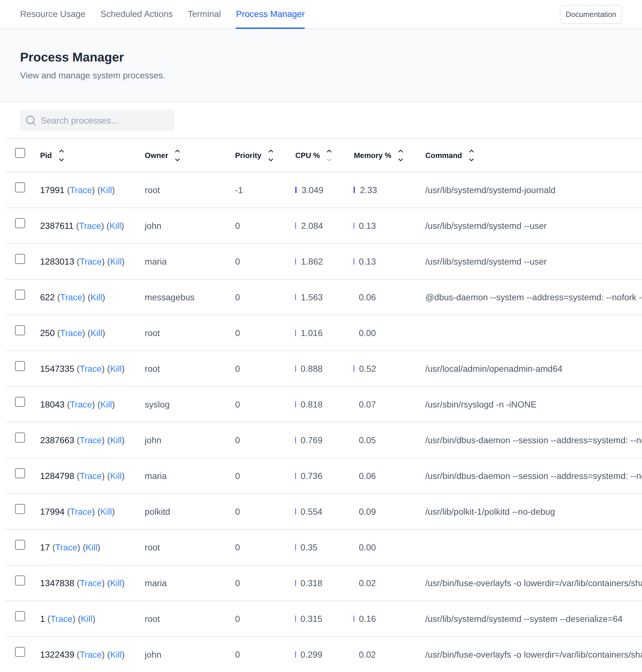642x672 pixels.
Task: Focus the Search processes field
Action: point(97,120)
